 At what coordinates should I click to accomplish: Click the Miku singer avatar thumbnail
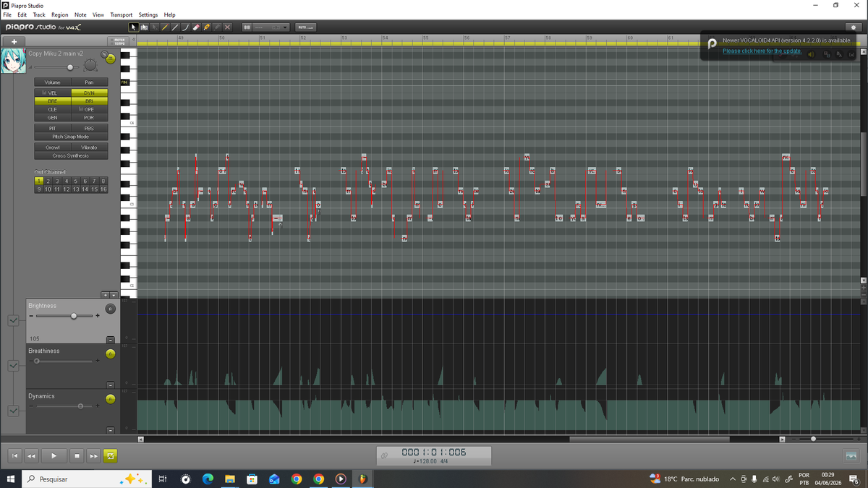tap(14, 61)
